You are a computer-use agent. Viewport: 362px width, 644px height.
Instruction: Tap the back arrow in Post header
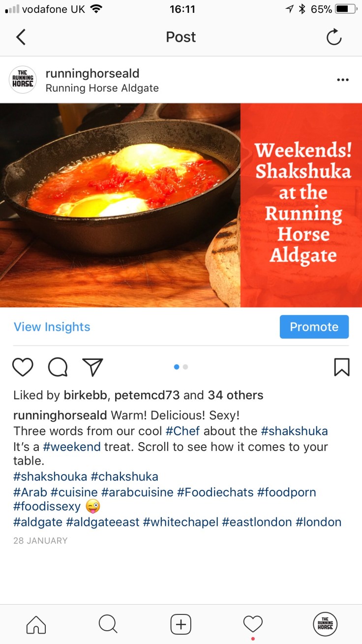click(21, 37)
